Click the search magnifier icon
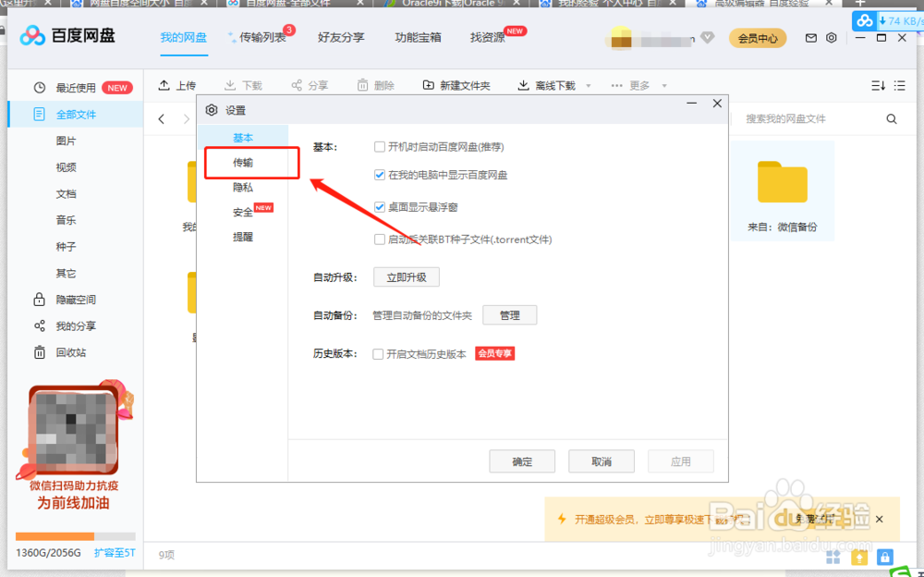 tap(892, 118)
